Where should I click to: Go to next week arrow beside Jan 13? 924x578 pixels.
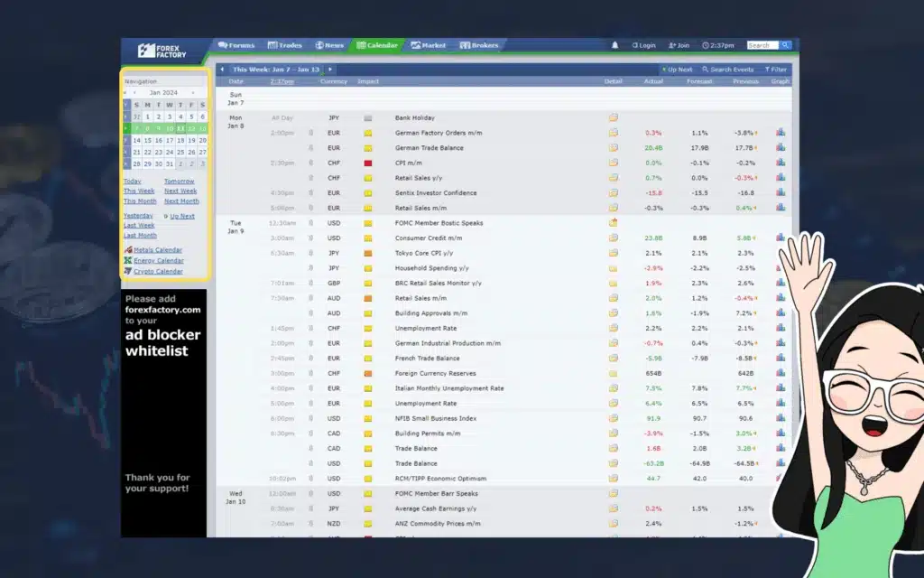(330, 70)
